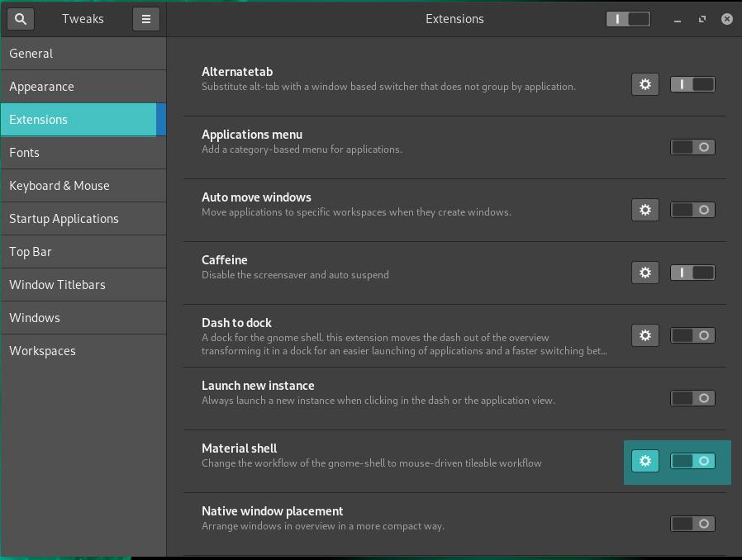Click the search icon in Tweaks header

click(21, 19)
